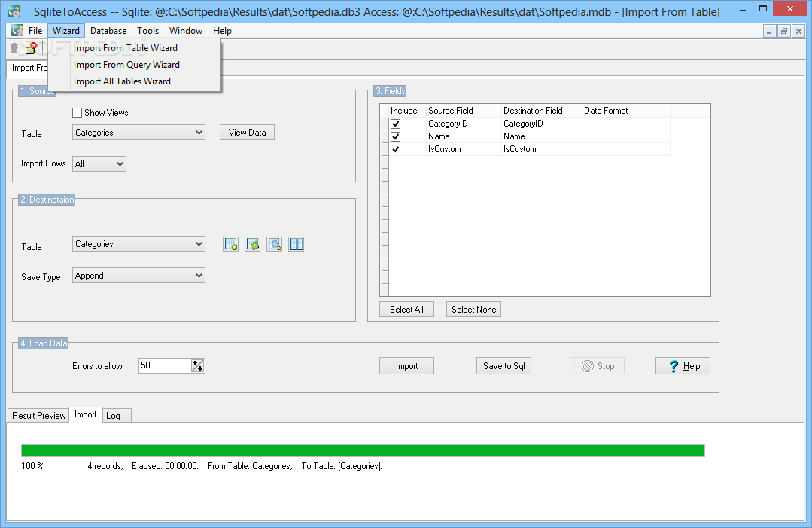This screenshot has width=812, height=528.
Task: Open the Database menu
Action: pyautogui.click(x=108, y=31)
